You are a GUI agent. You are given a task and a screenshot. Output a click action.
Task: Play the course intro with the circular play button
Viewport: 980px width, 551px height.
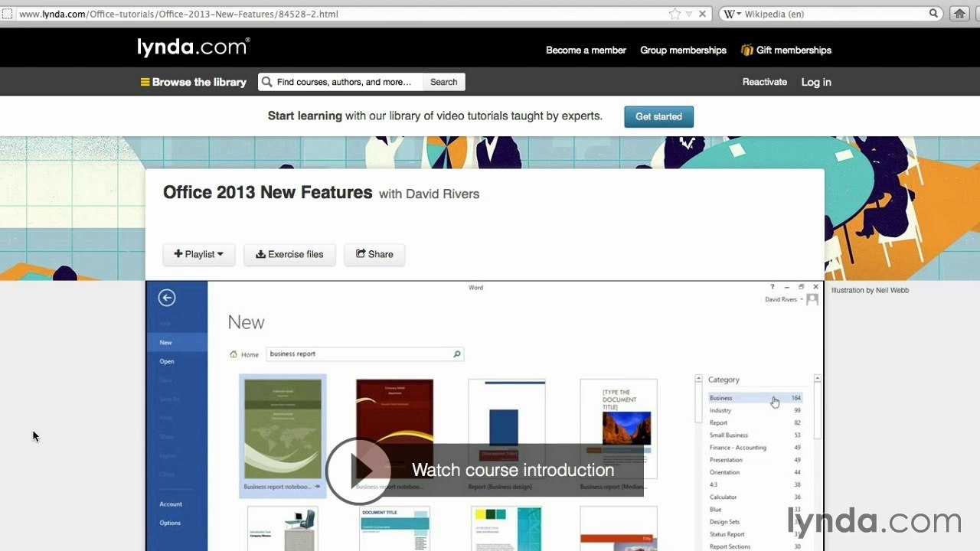(x=358, y=471)
